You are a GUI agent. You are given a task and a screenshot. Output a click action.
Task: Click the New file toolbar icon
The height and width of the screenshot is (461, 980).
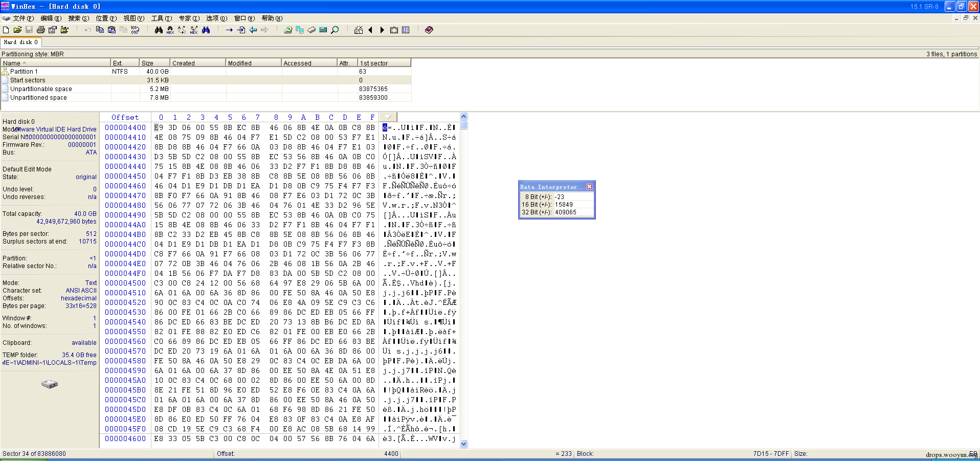[x=6, y=30]
